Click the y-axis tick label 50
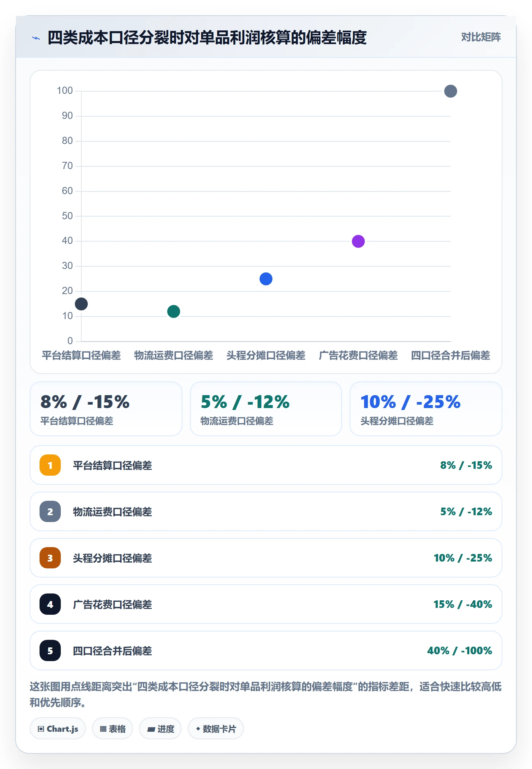 (67, 216)
